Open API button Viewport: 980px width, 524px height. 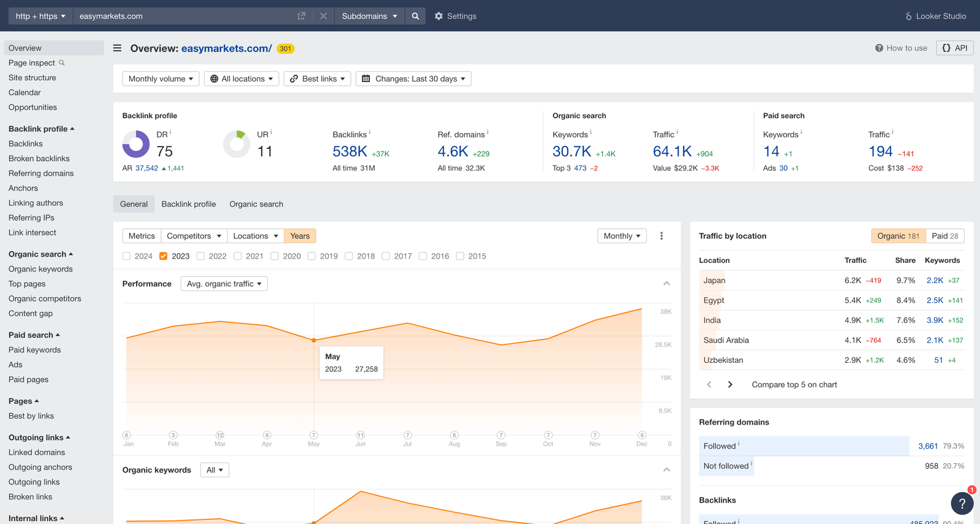[x=955, y=48]
